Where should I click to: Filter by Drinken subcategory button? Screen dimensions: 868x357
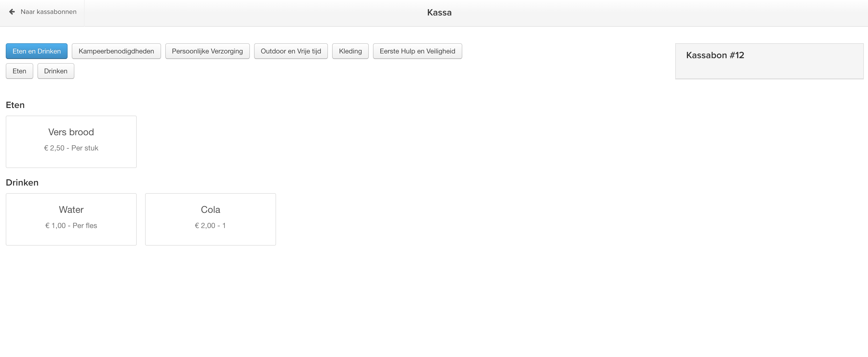click(56, 71)
